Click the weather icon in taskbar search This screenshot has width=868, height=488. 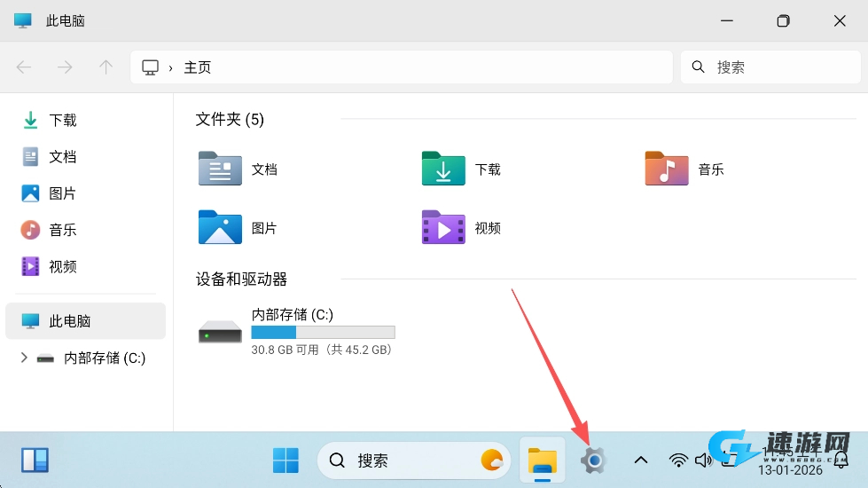[x=491, y=460]
